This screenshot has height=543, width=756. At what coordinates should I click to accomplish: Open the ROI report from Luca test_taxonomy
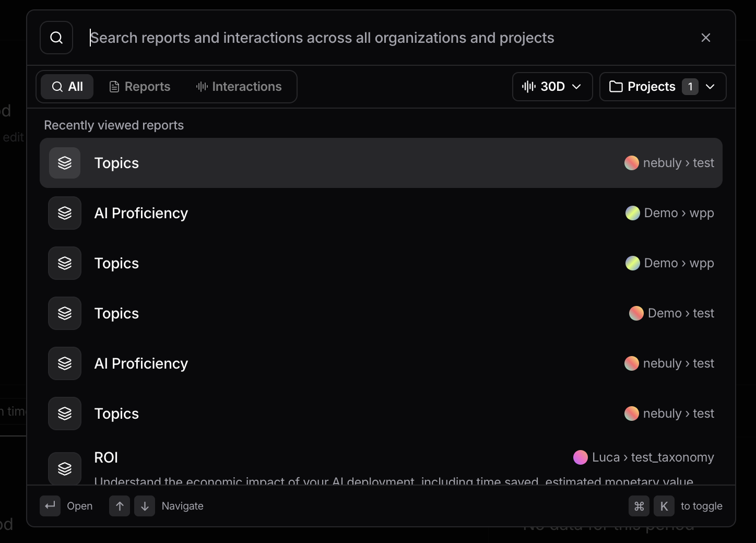coord(381,464)
